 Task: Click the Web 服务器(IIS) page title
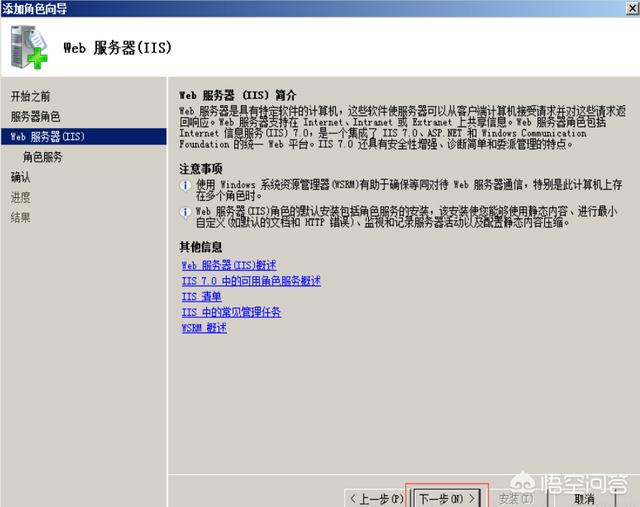coord(118,48)
